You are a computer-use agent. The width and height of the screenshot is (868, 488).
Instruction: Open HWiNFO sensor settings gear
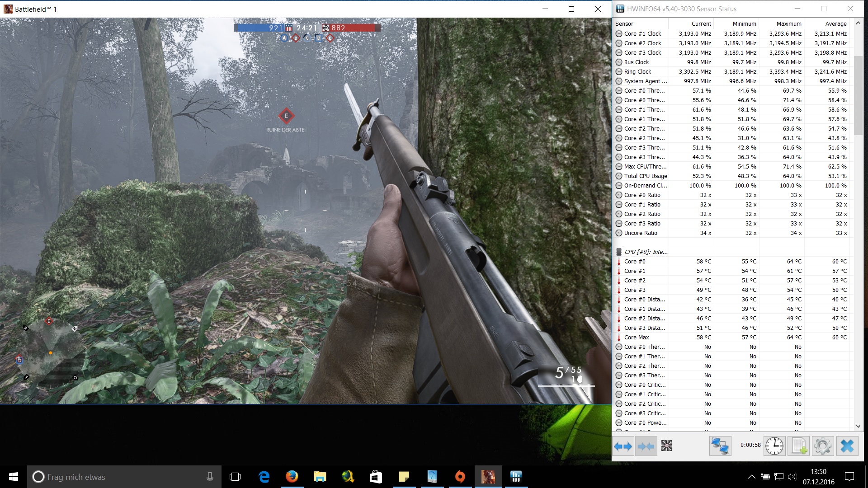(822, 446)
